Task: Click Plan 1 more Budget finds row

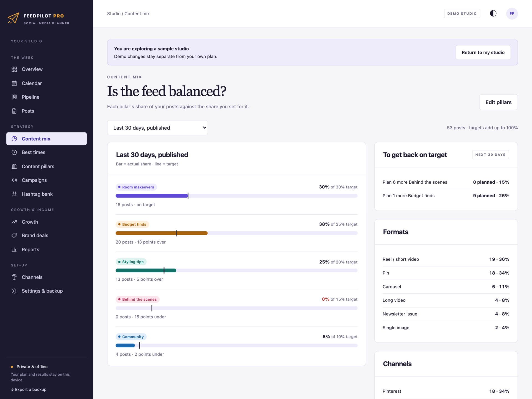Action: pos(446,196)
